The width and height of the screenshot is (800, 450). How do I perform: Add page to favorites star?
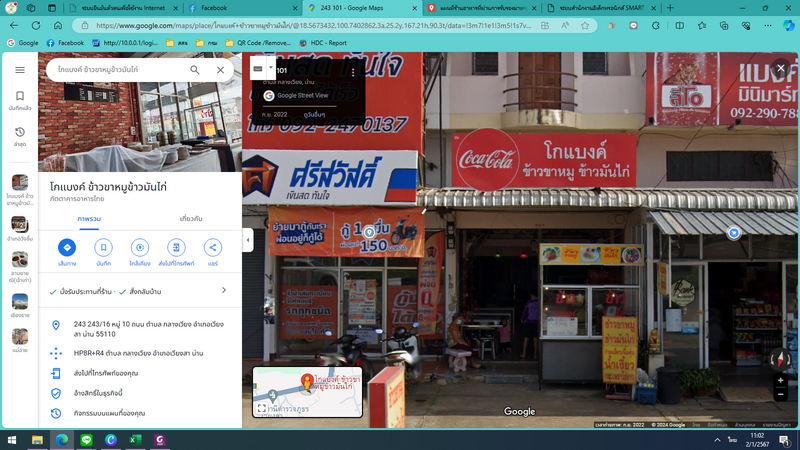pos(585,26)
